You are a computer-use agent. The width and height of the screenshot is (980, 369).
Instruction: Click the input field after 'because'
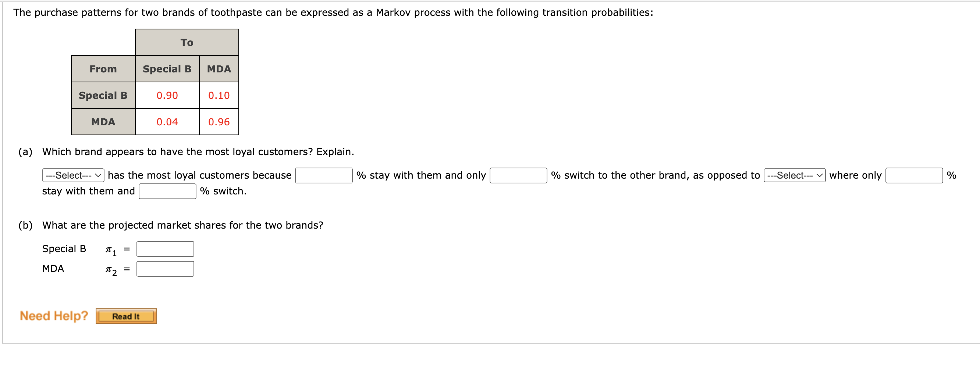pyautogui.click(x=323, y=176)
